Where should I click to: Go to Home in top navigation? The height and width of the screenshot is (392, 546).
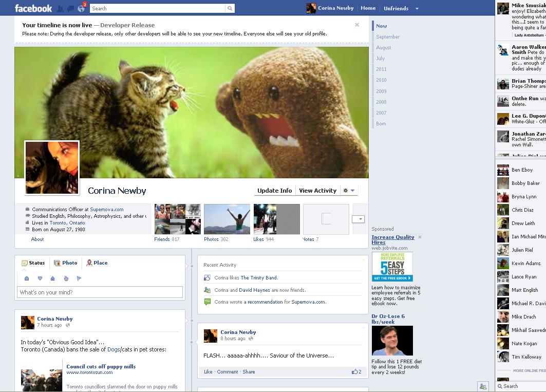[368, 8]
